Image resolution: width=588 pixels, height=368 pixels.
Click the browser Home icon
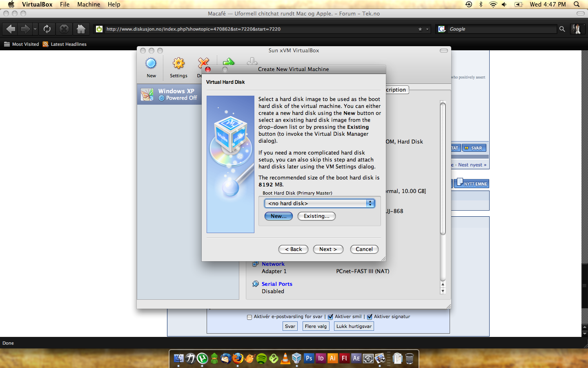[x=81, y=29]
